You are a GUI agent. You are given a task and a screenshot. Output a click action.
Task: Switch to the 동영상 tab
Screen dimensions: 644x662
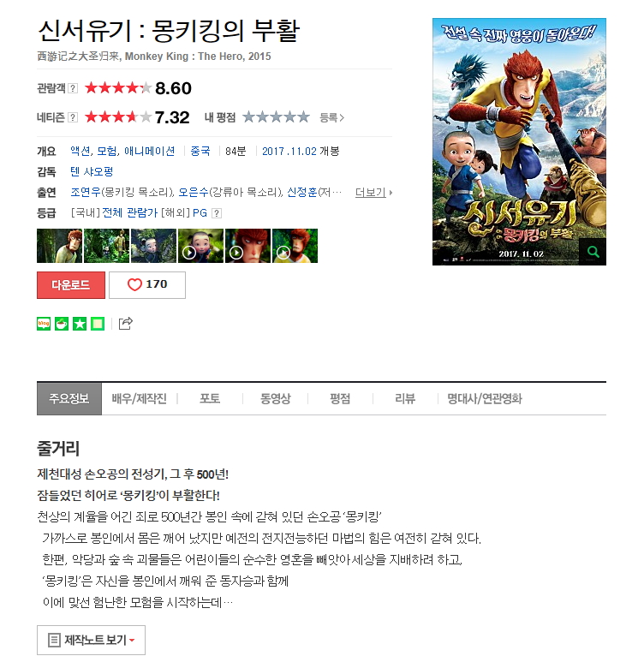(x=276, y=398)
